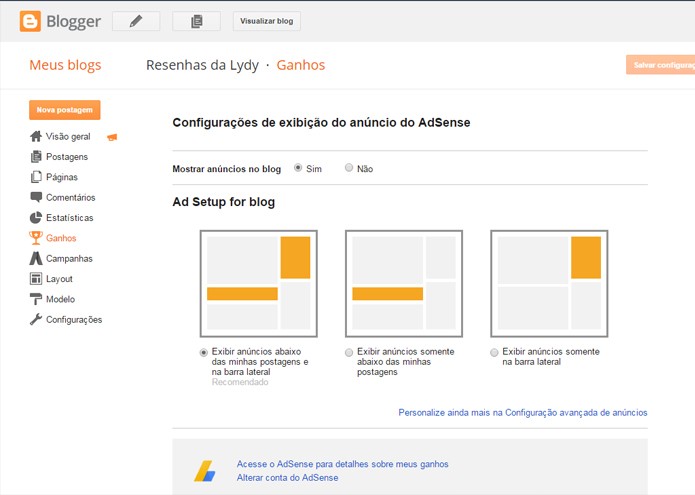
Task: Select layout thumbnail with sidebar ad only
Action: (549, 284)
